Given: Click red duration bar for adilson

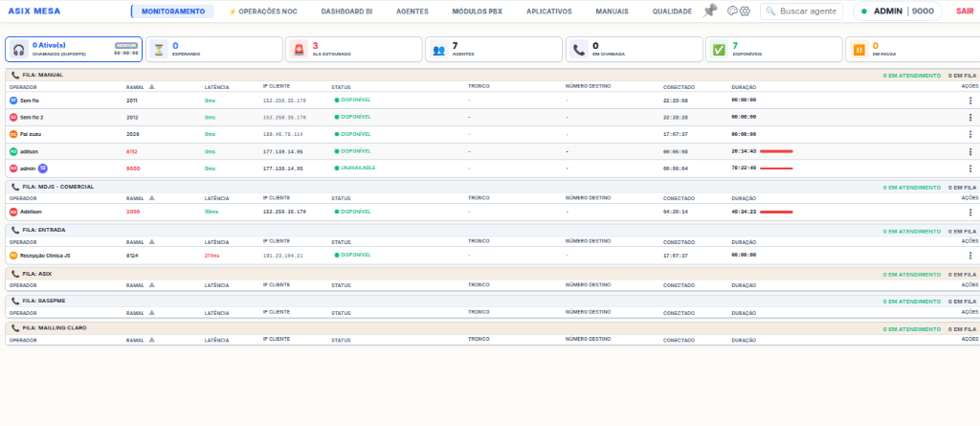Looking at the screenshot, I should pyautogui.click(x=776, y=151).
